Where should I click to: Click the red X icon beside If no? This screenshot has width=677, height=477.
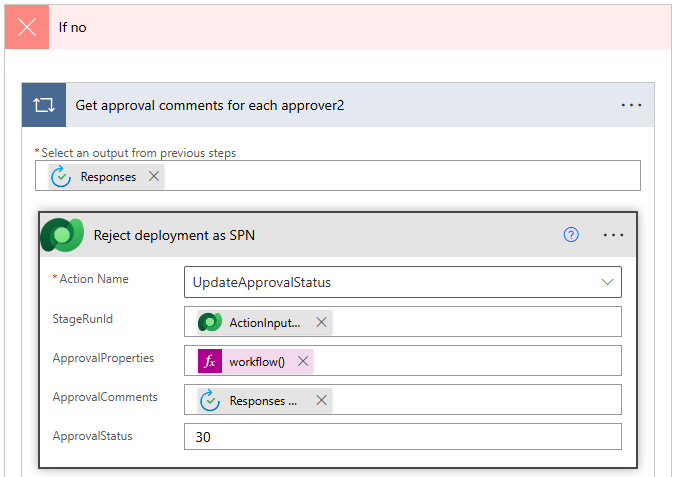(x=27, y=27)
